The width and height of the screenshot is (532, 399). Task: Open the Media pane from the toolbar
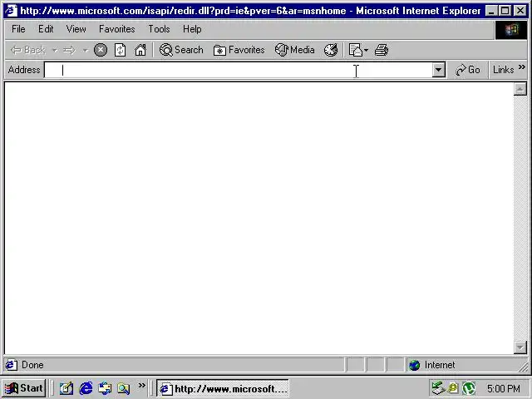pyautogui.click(x=294, y=50)
